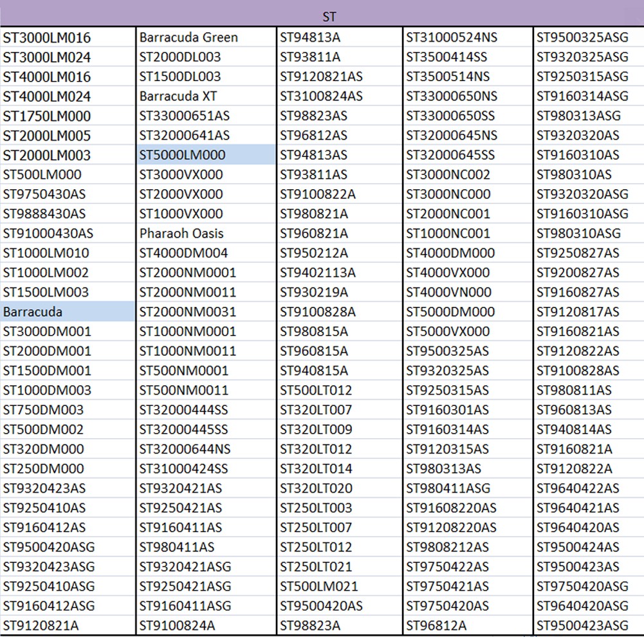This screenshot has height=644, width=644.
Task: Select the highlighted Barracuda cell
Action: coord(68,312)
